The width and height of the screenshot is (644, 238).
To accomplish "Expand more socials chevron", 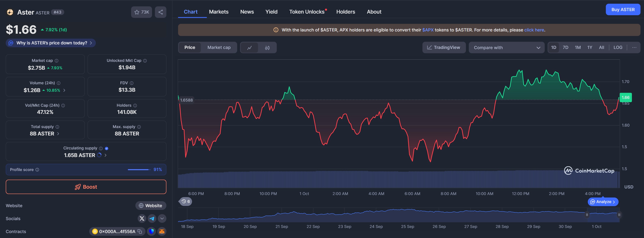I will (x=162, y=218).
